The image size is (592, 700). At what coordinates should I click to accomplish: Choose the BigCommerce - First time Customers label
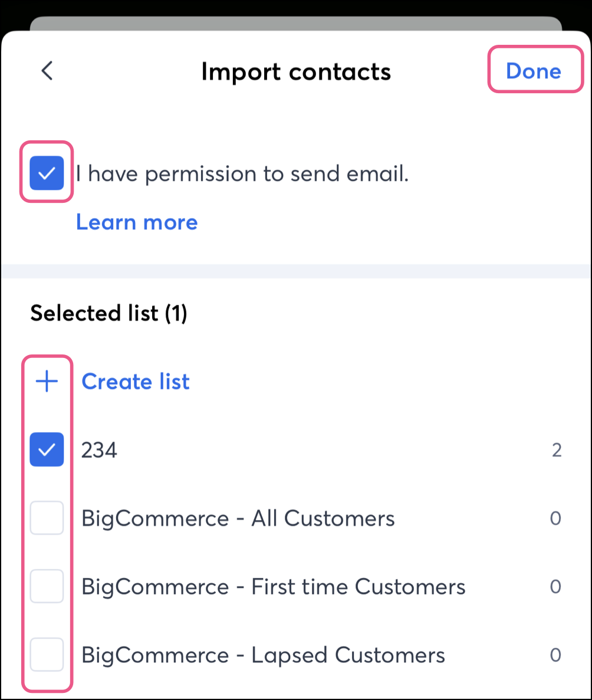pos(273,587)
